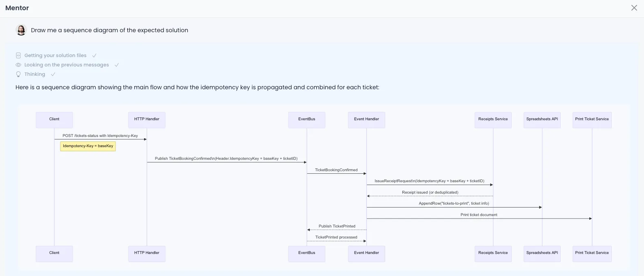Click the yellow "Idempotency-Key = baseKey" note

87,146
